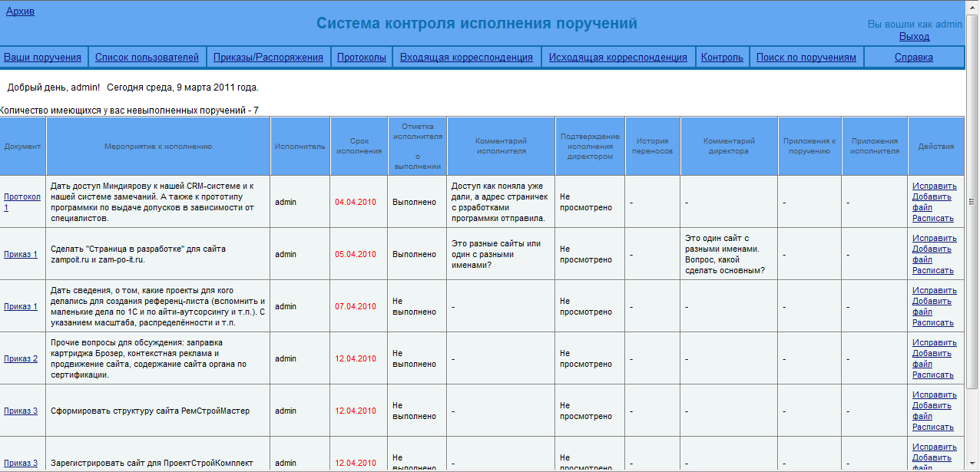Click Добавить файл in the Приказ 2 row
The height and width of the screenshot is (472, 980).
point(932,358)
